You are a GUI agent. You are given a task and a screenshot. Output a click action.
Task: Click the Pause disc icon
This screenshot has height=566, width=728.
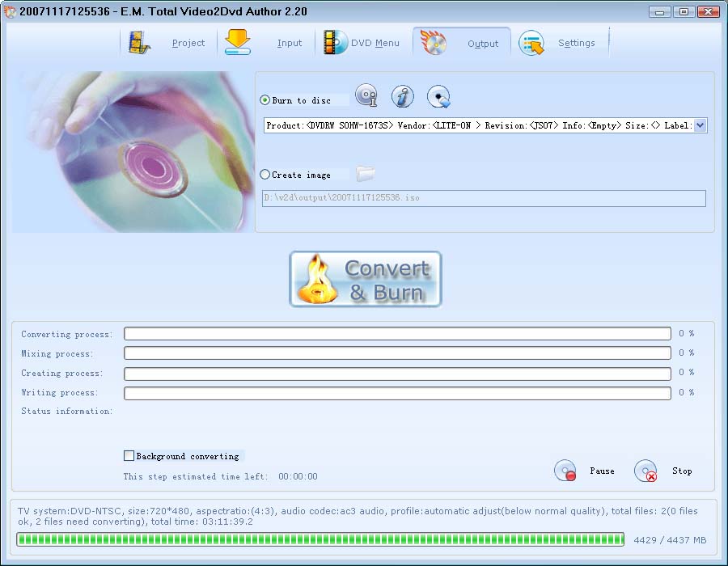(x=565, y=471)
